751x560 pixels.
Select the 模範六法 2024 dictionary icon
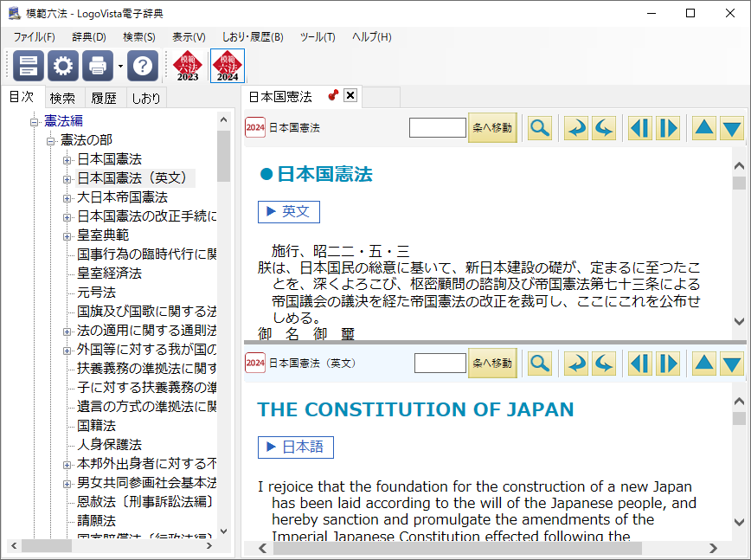tap(228, 66)
